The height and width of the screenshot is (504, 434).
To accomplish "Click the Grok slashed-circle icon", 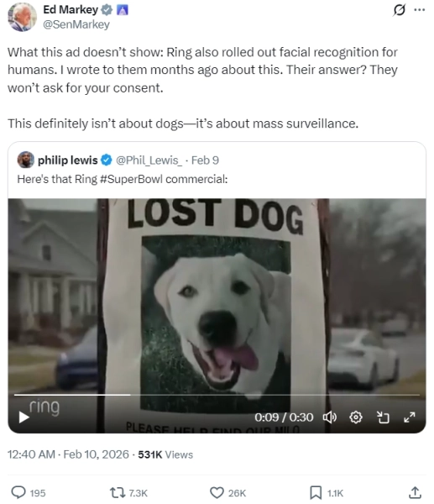I will pos(399,10).
